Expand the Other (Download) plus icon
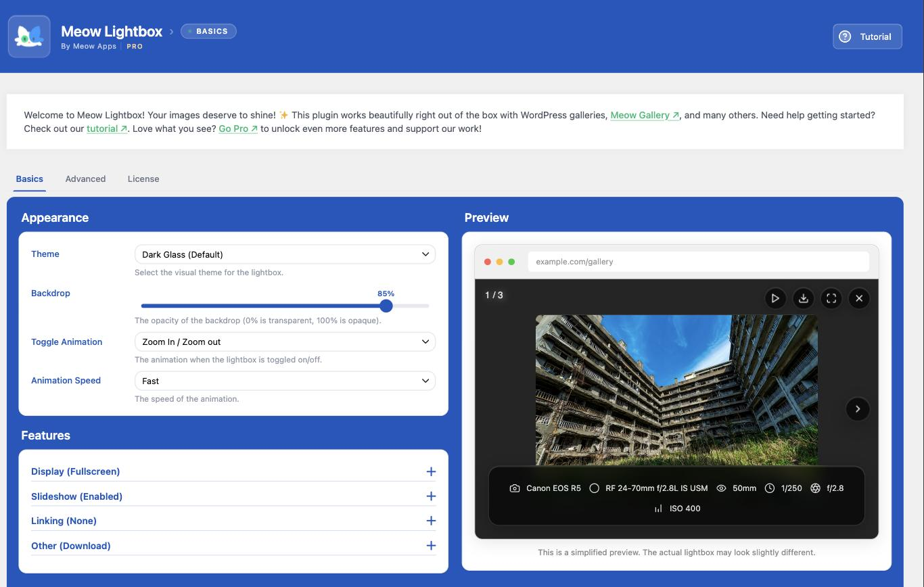 (431, 546)
